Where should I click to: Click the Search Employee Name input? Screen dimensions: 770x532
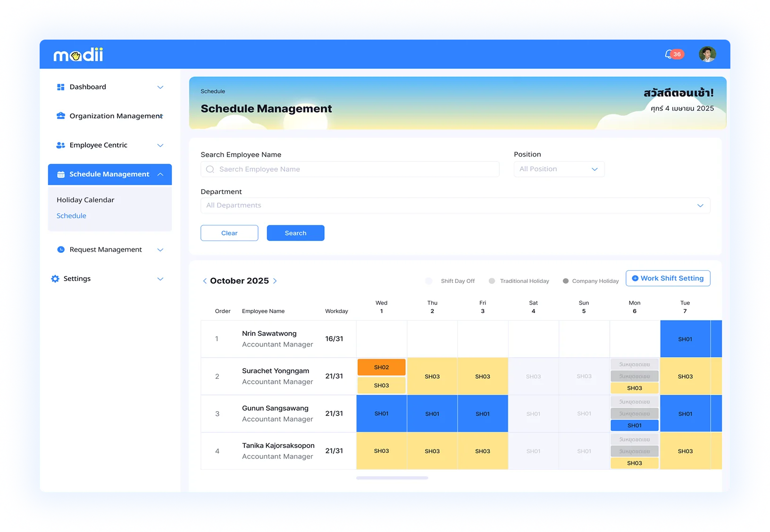point(350,169)
